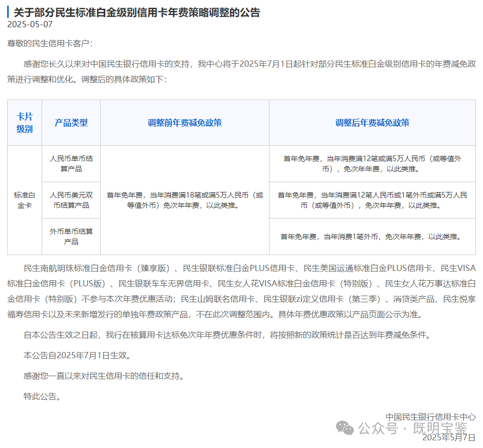Select the 调整前年费减免政策 column header
This screenshot has height=448, width=483.
point(185,123)
